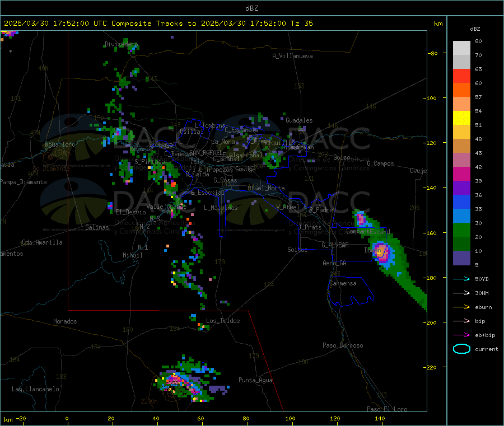Click the 'J_Prats' map label
The height and width of the screenshot is (426, 504).
tap(310, 227)
